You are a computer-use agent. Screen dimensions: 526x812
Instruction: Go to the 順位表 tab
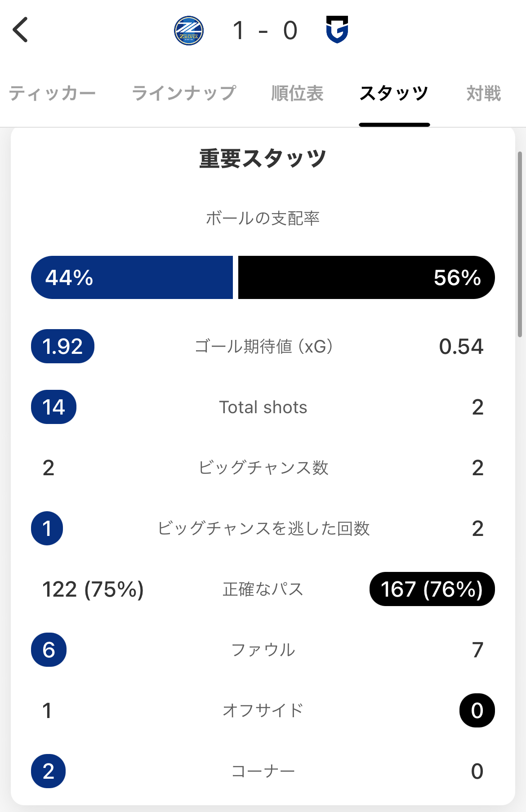(297, 94)
